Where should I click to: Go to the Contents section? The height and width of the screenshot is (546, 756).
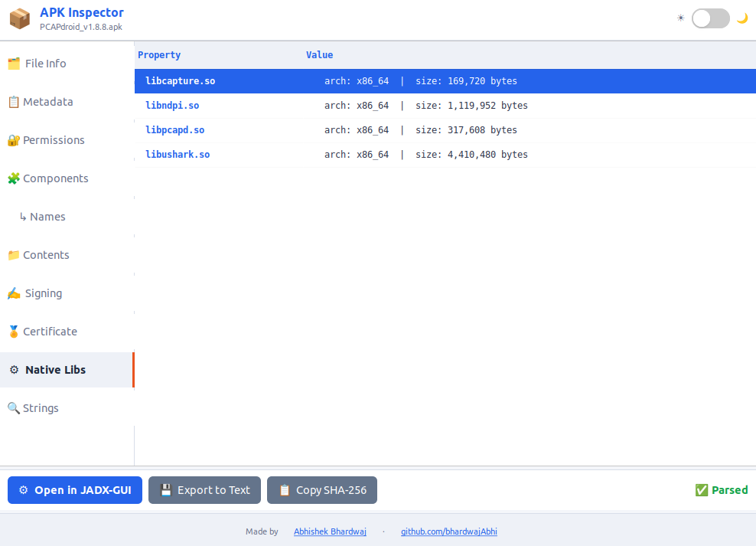pyautogui.click(x=67, y=255)
